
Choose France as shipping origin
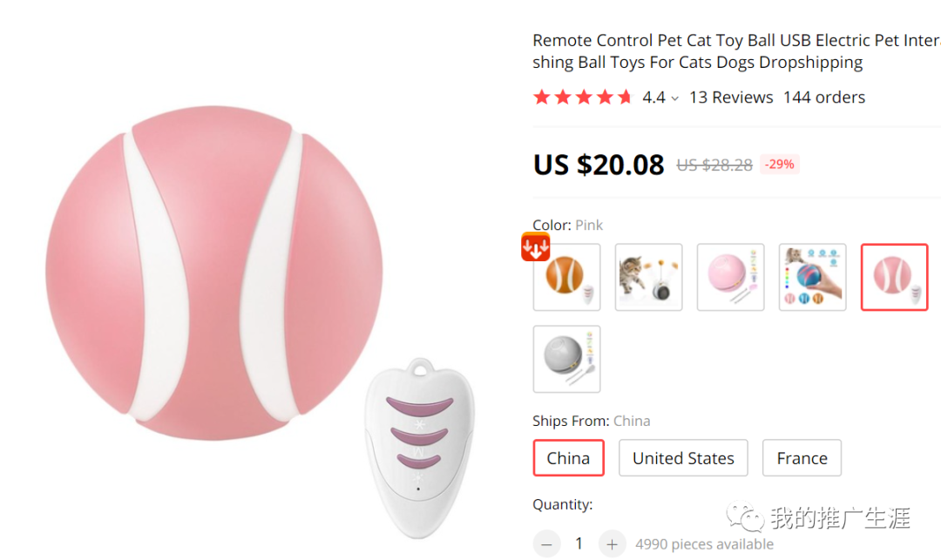802,458
